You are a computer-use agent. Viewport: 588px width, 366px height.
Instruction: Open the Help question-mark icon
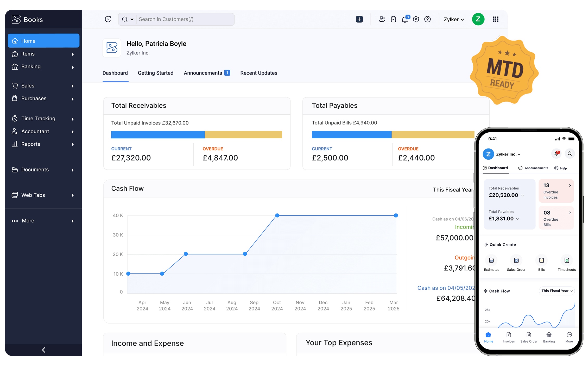[427, 19]
